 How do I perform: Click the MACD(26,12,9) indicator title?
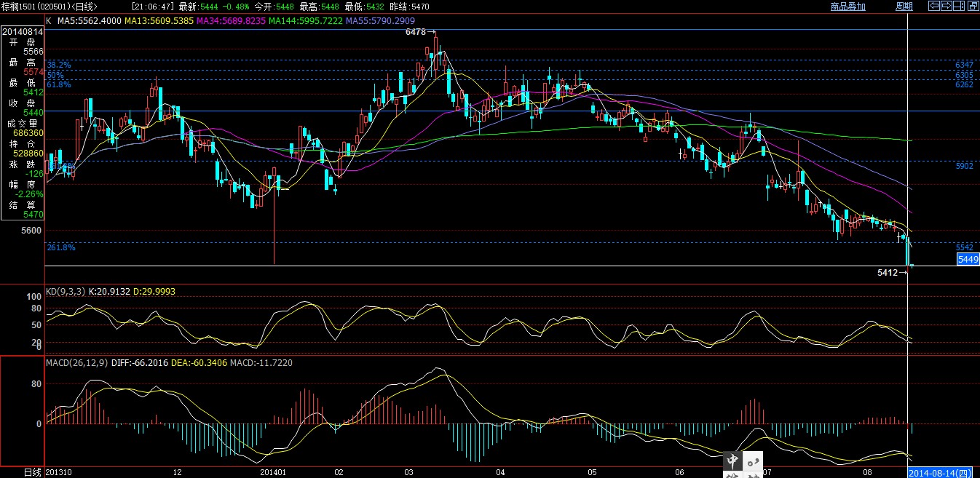click(x=76, y=362)
